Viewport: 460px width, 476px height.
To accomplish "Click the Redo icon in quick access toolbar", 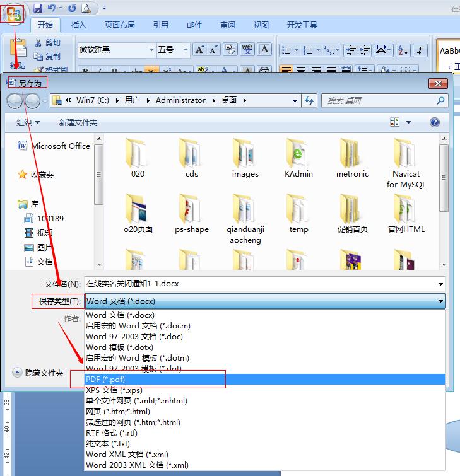I will pos(72,8).
